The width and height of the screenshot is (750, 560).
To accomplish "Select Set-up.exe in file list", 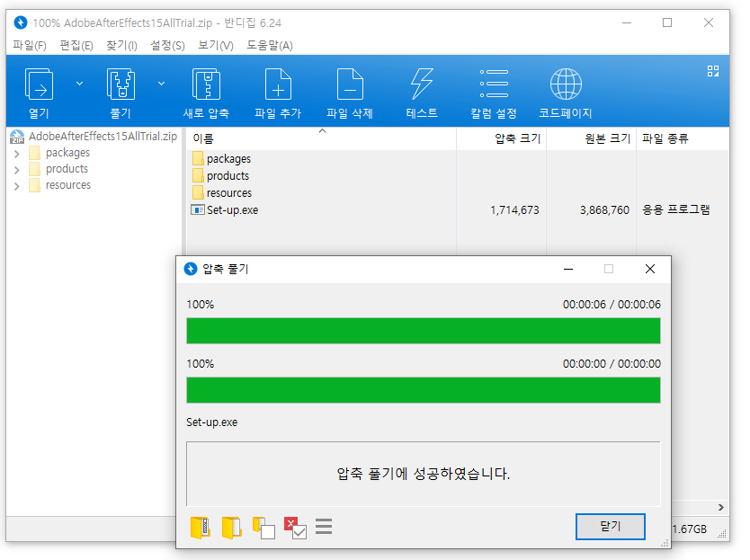I will tap(225, 210).
